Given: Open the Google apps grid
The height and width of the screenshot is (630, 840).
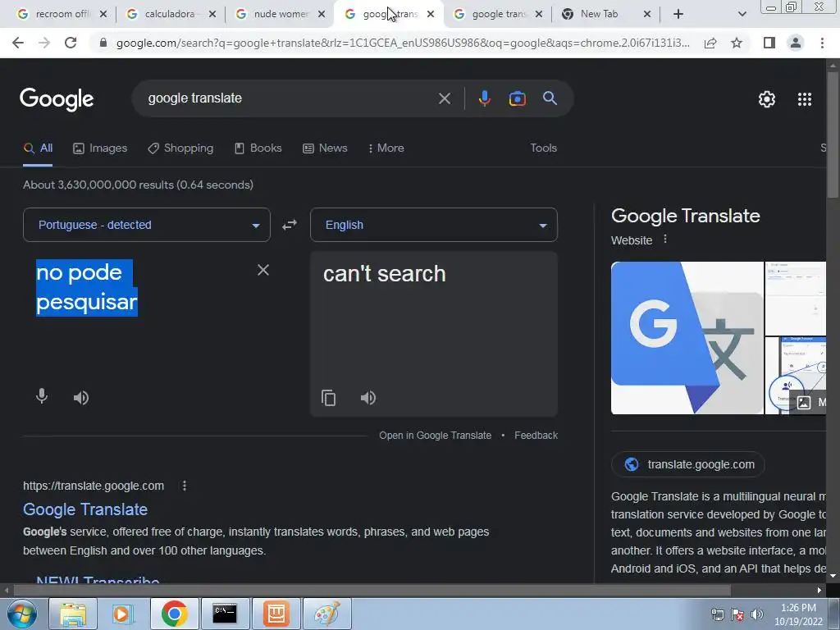Looking at the screenshot, I should tap(804, 99).
